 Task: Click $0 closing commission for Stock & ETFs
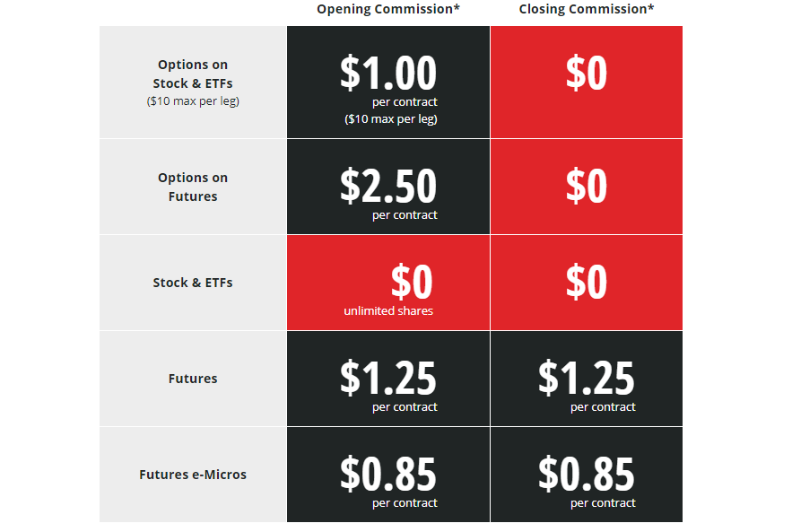(x=586, y=283)
